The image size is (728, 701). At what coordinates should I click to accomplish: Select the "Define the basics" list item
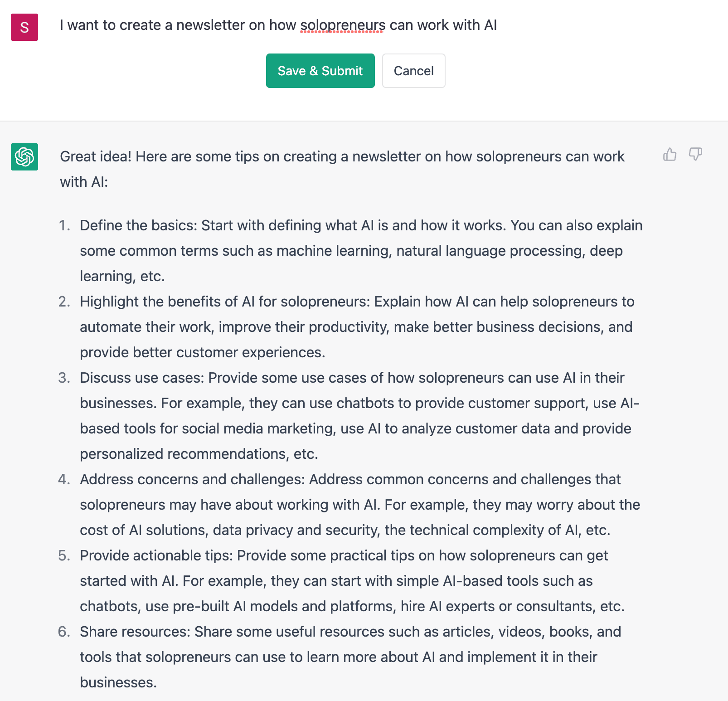pos(361,251)
